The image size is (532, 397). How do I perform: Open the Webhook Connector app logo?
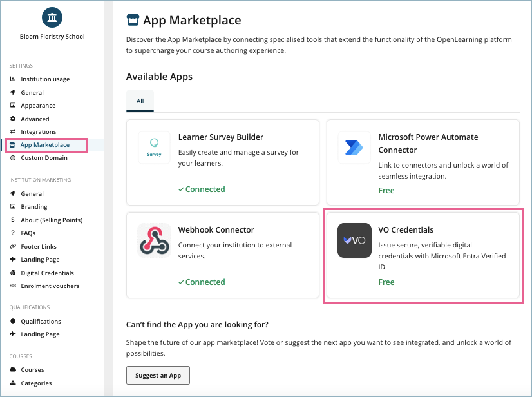(x=154, y=240)
